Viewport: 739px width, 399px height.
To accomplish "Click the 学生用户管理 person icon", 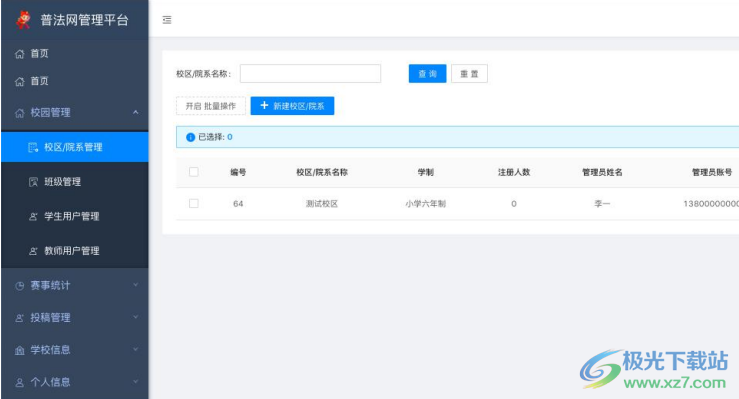I will tap(33, 217).
